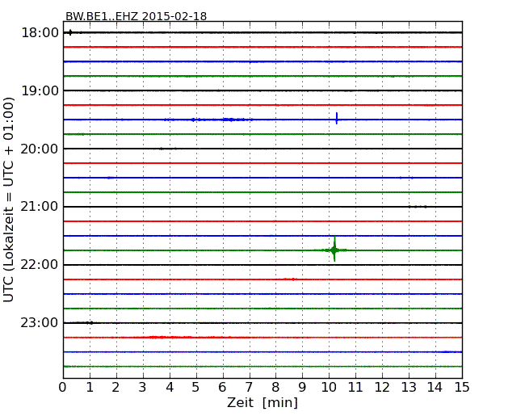Viewport: 525px width, 420px height.
Task: Click the blue spike on the 19:30 trace
Action: tap(337, 119)
